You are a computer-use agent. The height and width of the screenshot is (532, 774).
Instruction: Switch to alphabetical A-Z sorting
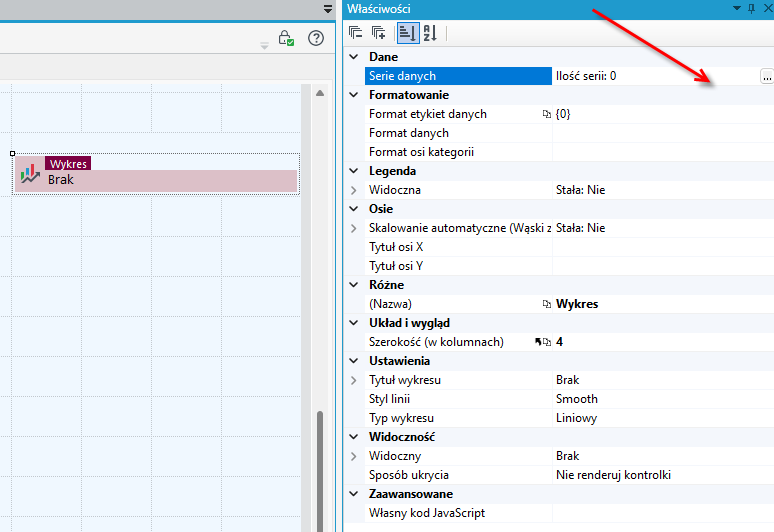(430, 33)
